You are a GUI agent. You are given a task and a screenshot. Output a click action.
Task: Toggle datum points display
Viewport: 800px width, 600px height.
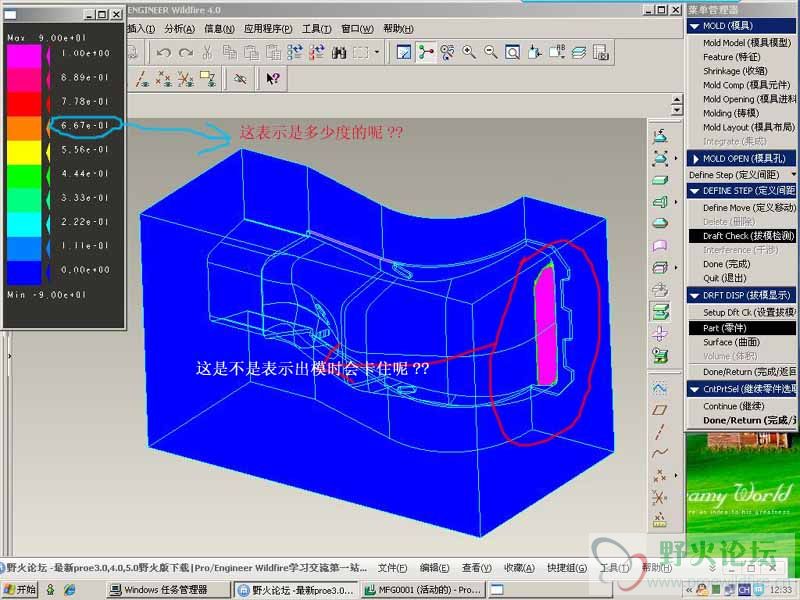click(163, 79)
